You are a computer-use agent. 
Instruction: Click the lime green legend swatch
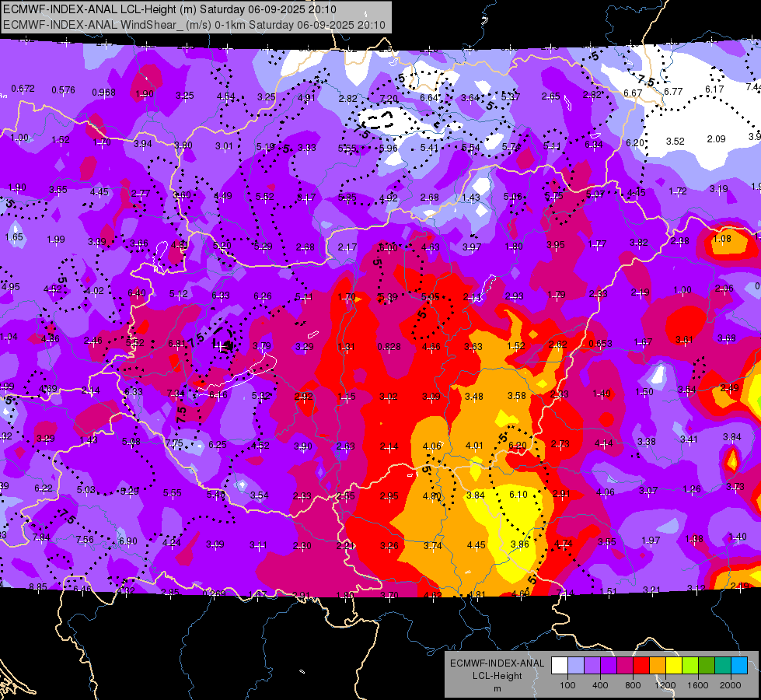point(690,666)
